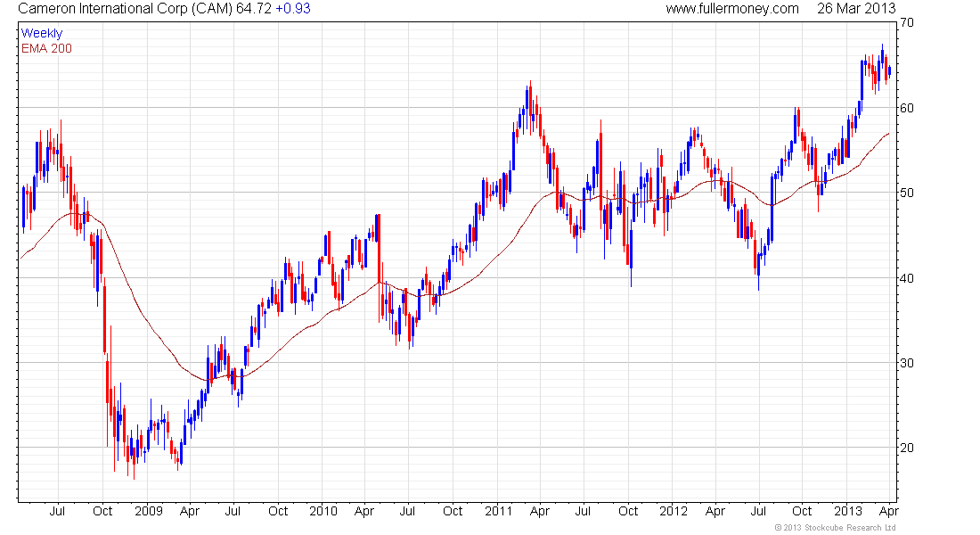Click the 60 price axis label
This screenshot has height=535, width=980.
[x=906, y=108]
